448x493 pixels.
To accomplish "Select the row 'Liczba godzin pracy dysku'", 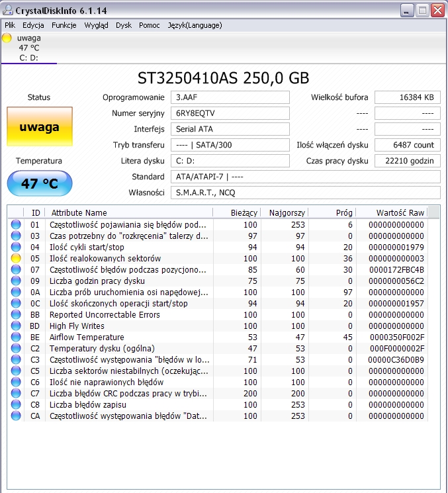I will click(218, 281).
